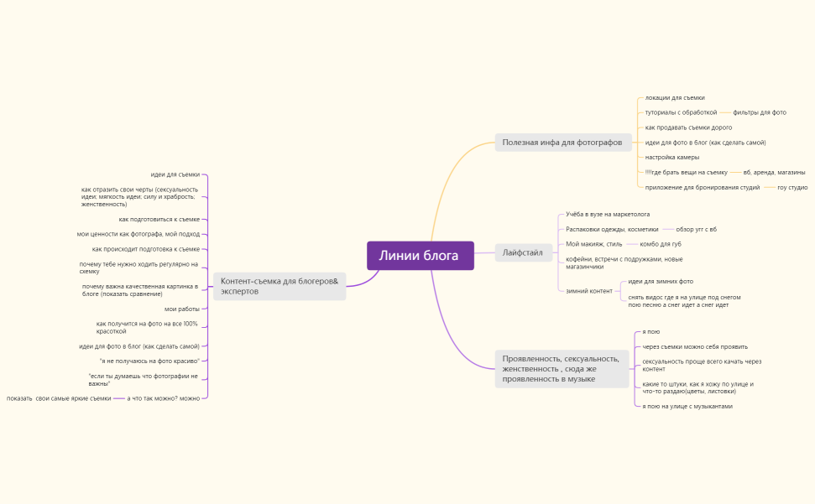
Task: Select the central "Линии блога" node
Action: coord(420,256)
